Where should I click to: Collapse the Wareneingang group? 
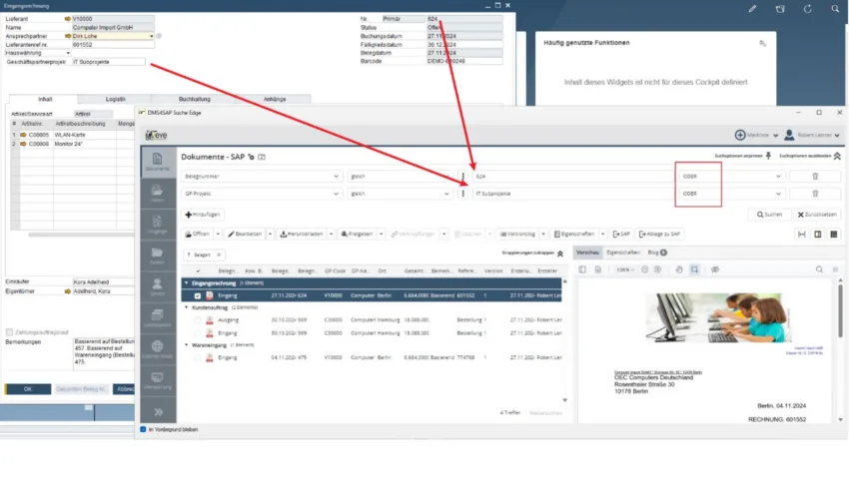(187, 344)
